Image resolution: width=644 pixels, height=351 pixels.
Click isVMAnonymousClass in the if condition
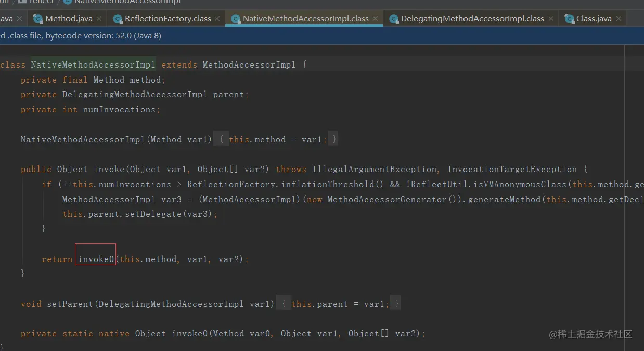517,185
